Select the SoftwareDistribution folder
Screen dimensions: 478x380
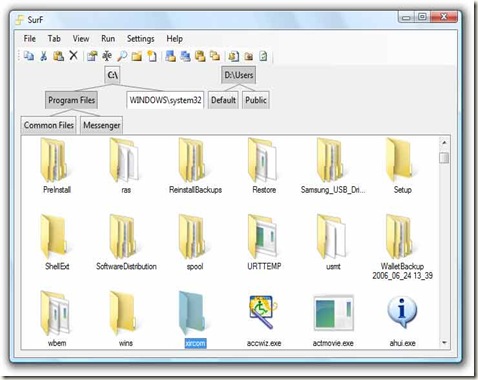[126, 242]
